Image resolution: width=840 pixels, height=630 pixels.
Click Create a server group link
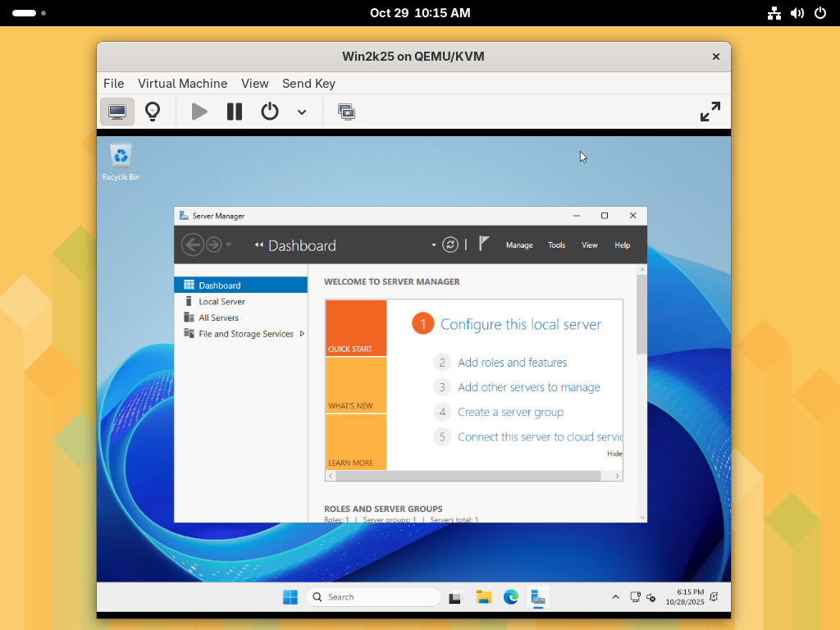(x=510, y=412)
